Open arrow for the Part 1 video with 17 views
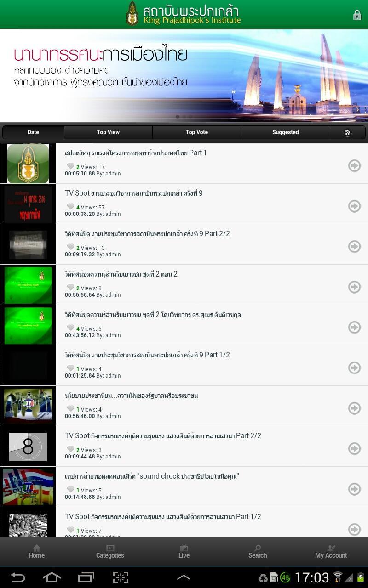The width and height of the screenshot is (368, 588). [354, 165]
